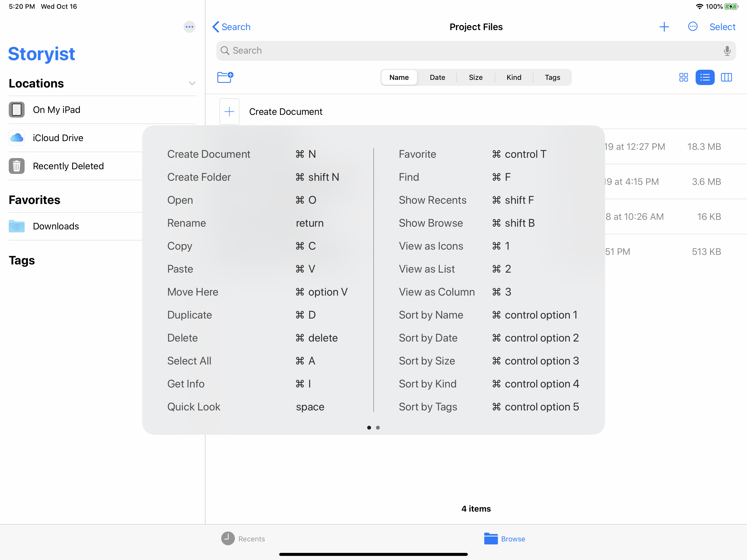Tap the Select button
This screenshot has width=747, height=560.
[x=722, y=27]
